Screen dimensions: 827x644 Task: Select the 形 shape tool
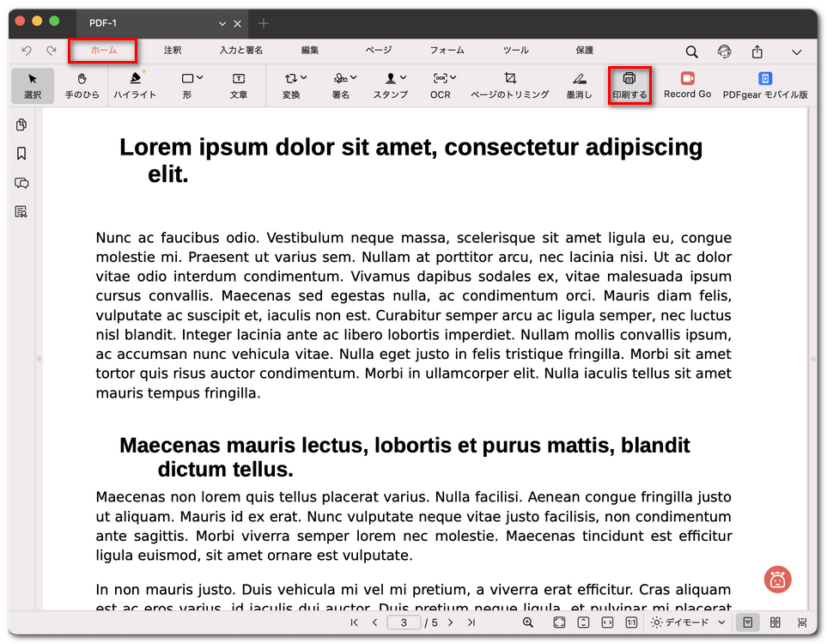point(187,86)
